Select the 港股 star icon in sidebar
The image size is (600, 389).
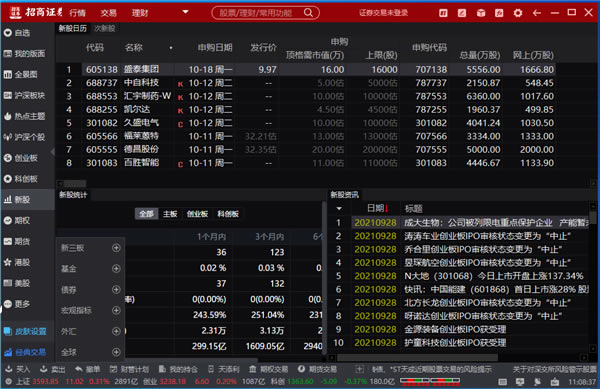(8, 262)
